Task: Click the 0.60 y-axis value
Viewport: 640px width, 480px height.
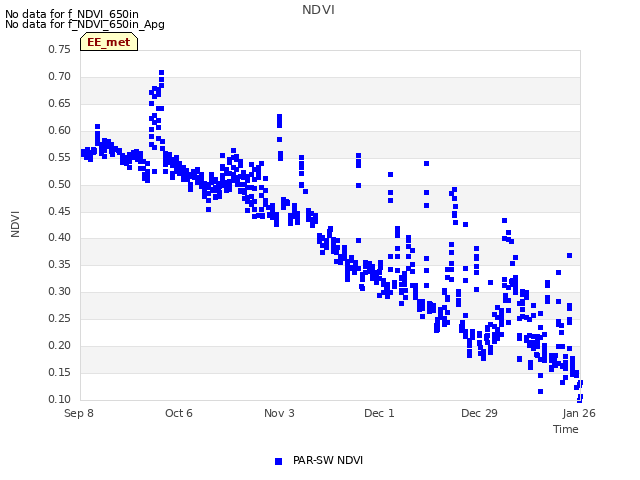Action: 60,130
